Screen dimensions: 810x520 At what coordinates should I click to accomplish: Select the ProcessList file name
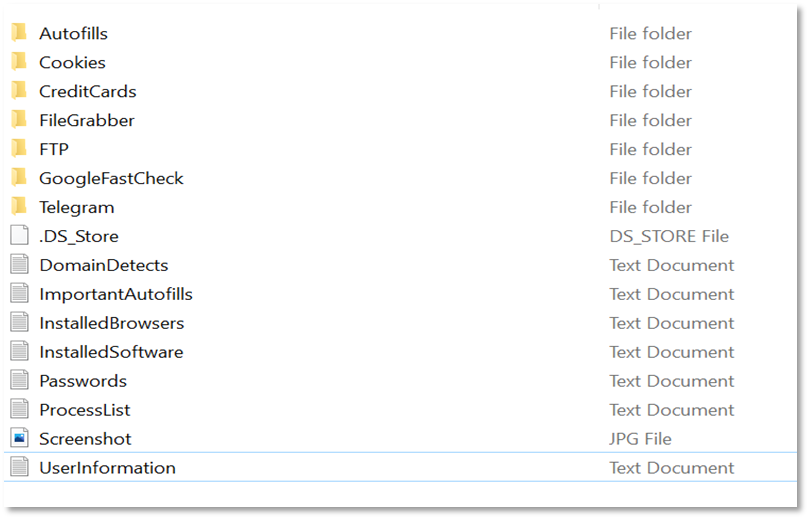click(x=85, y=409)
